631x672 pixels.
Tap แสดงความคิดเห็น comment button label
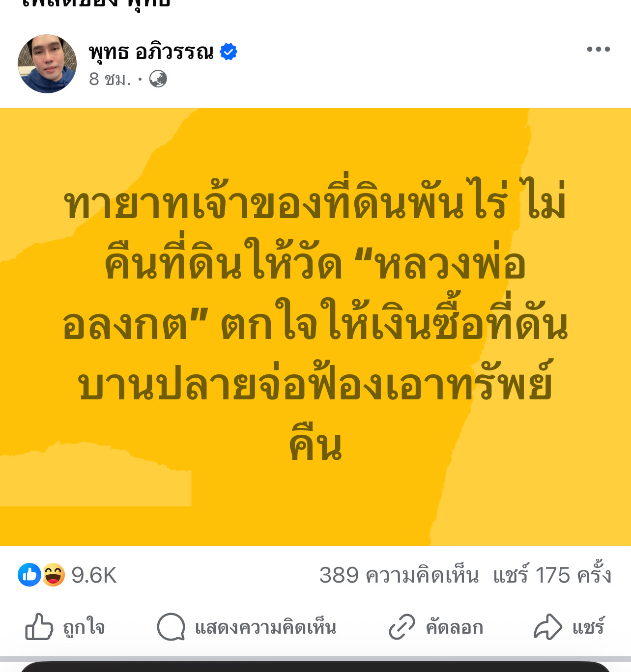[x=265, y=627]
